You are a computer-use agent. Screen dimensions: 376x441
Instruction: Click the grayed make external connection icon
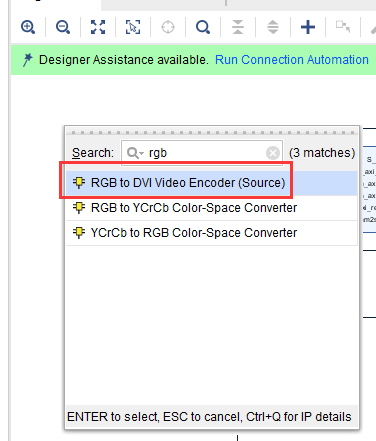343,26
